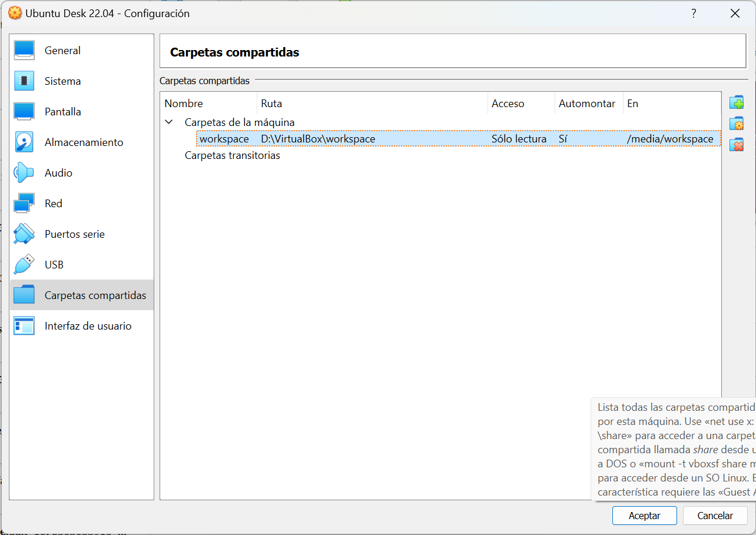Image resolution: width=756 pixels, height=535 pixels.
Task: Open the Audio settings section
Action: tap(59, 172)
